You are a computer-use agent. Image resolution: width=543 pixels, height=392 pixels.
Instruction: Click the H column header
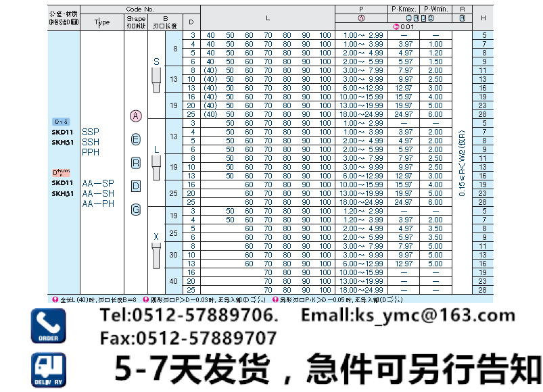pyautogui.click(x=483, y=18)
